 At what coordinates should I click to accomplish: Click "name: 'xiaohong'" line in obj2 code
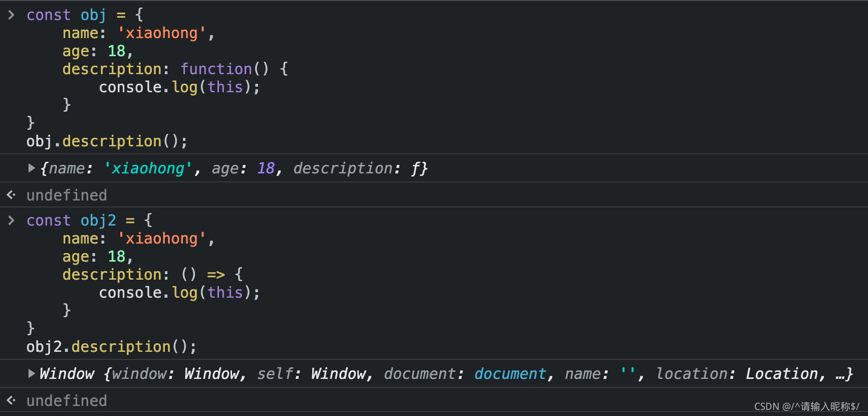[x=139, y=239]
